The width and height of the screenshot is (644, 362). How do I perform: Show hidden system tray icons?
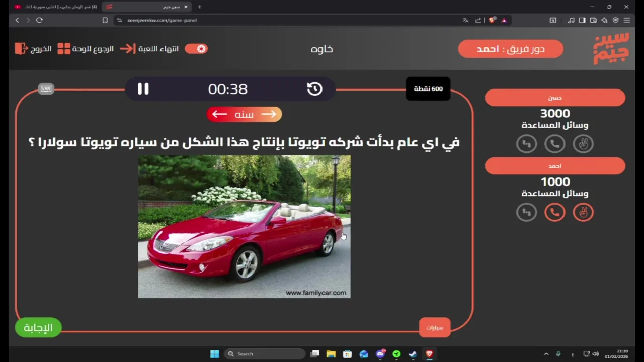[x=546, y=354]
